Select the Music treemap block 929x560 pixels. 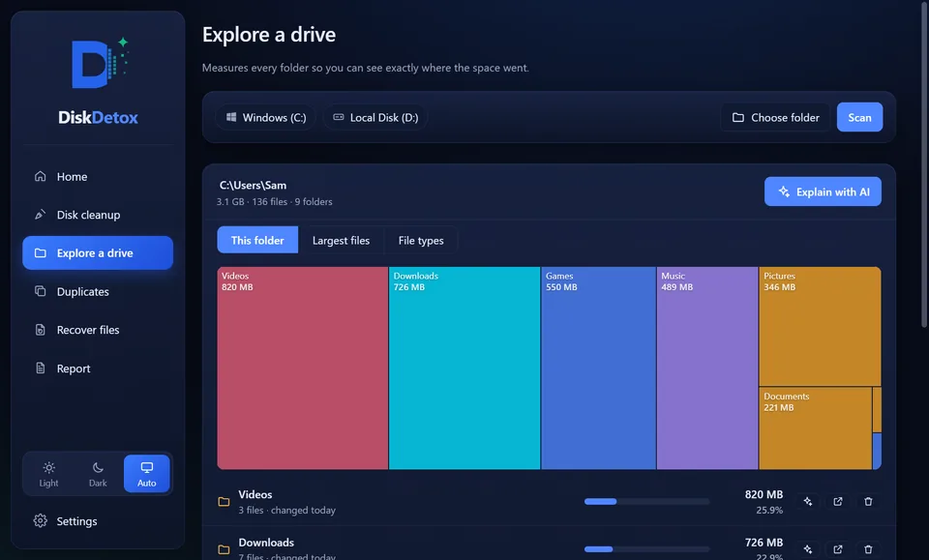[x=707, y=368]
